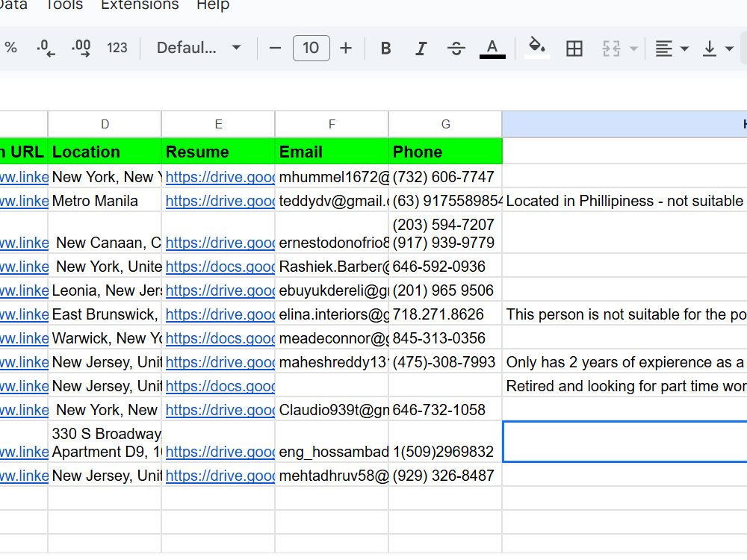Open docs resume link for Rashiek.Barber
Image resolution: width=747 pixels, height=560 pixels.
point(220,267)
